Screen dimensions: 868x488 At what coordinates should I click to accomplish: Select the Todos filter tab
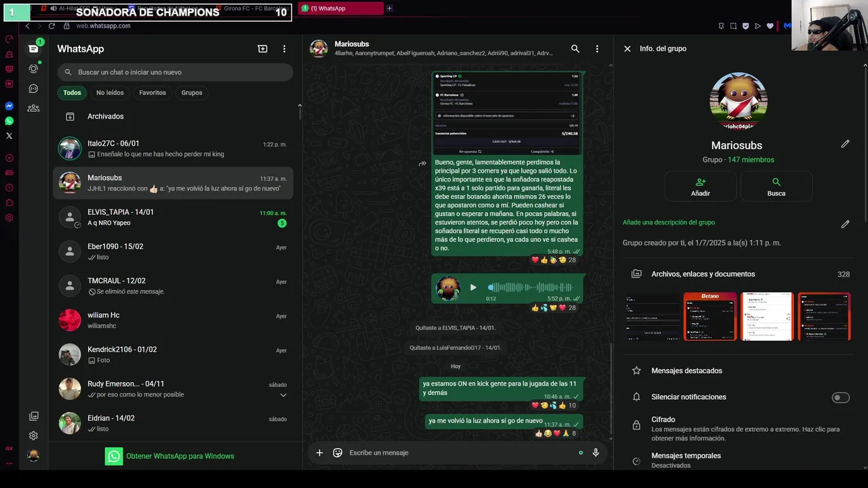coord(72,93)
